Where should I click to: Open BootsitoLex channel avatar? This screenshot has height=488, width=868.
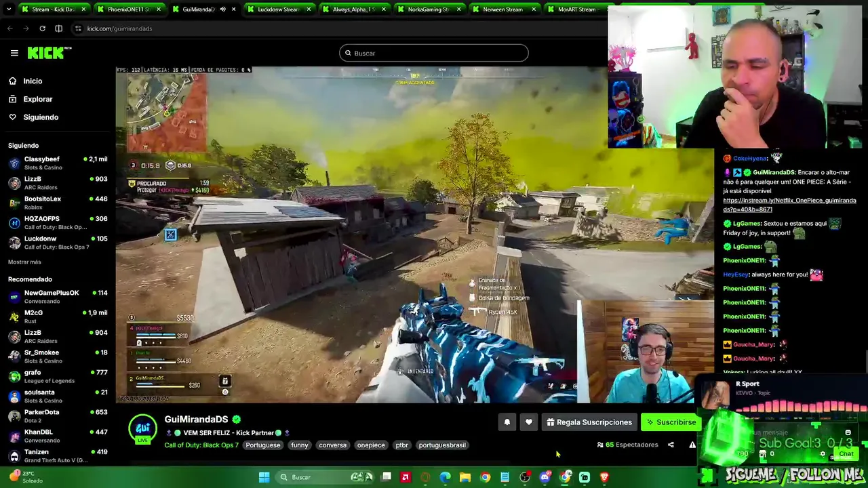(14, 203)
